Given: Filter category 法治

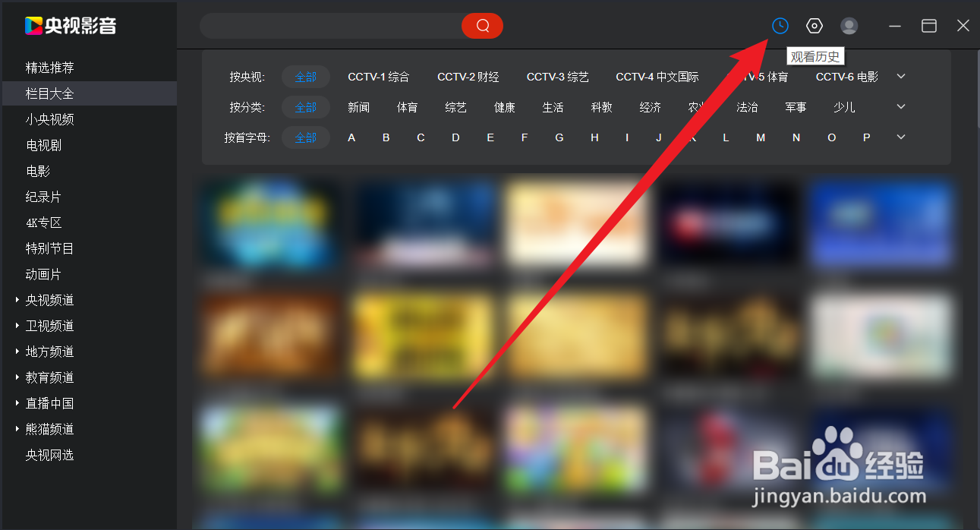Looking at the screenshot, I should [748, 107].
